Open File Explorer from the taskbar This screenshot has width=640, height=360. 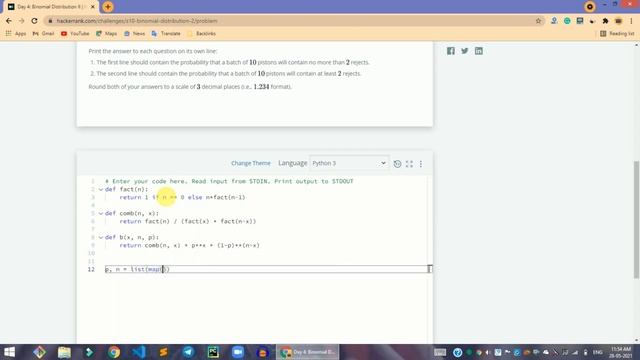click(x=64, y=352)
